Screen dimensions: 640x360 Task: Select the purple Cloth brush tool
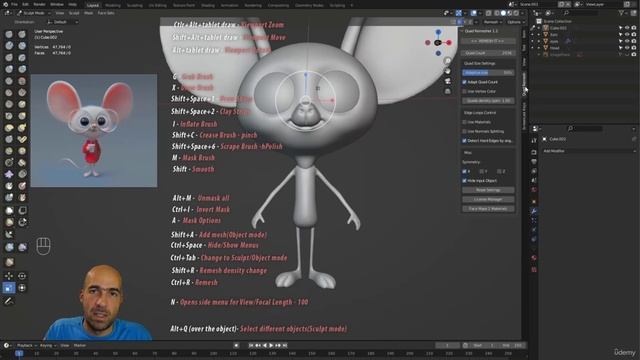[9, 174]
